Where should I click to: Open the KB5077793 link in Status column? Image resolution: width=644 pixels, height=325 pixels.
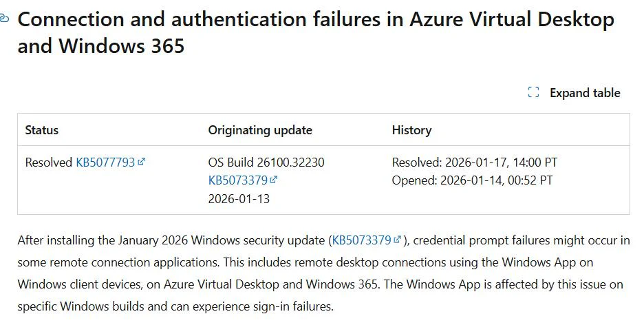105,163
